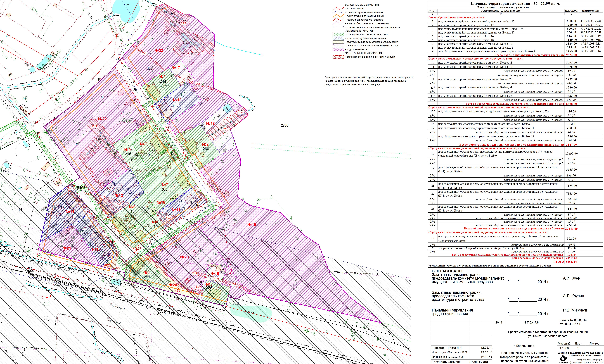The height and width of the screenshot is (364, 604).
Task: Click the СОГЛАСОВАНО approval heading
Action: (x=447, y=271)
